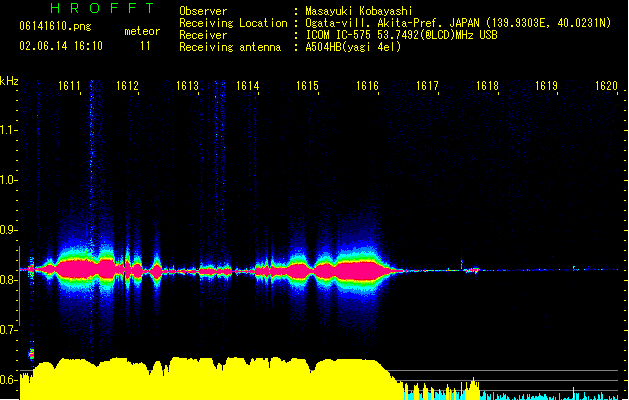Click the 0.8 kHz frequency label
The height and width of the screenshot is (400, 629).
pyautogui.click(x=8, y=280)
